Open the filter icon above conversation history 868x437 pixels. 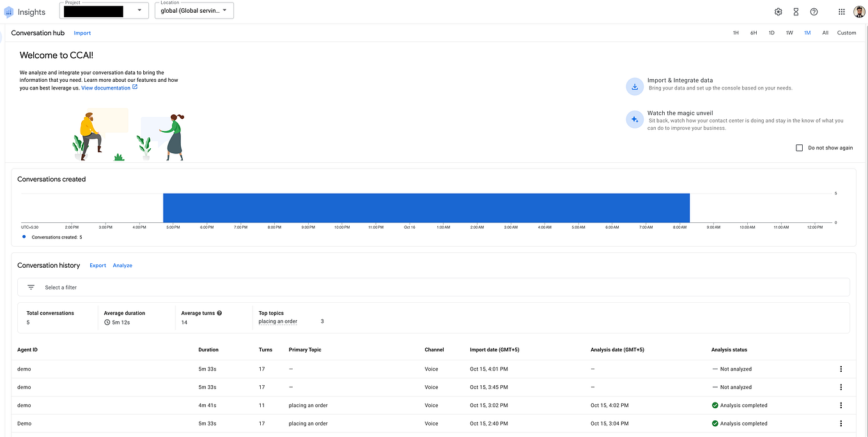click(31, 287)
